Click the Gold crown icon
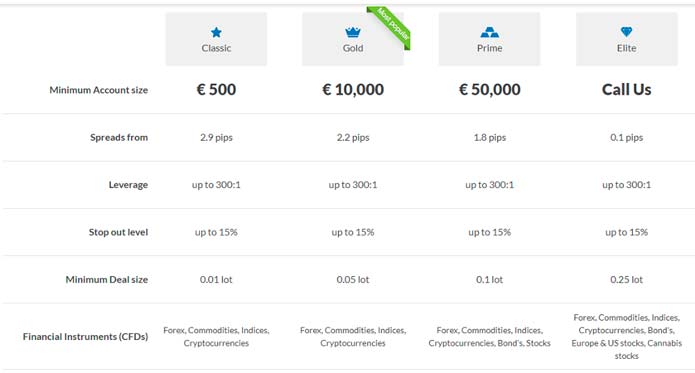This screenshot has height=373, width=695. pyautogui.click(x=353, y=32)
